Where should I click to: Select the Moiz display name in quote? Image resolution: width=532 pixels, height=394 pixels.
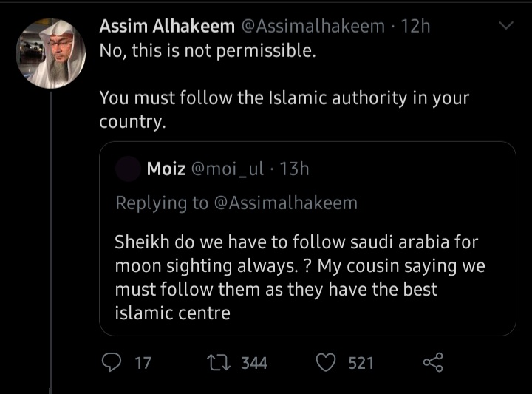click(x=166, y=169)
